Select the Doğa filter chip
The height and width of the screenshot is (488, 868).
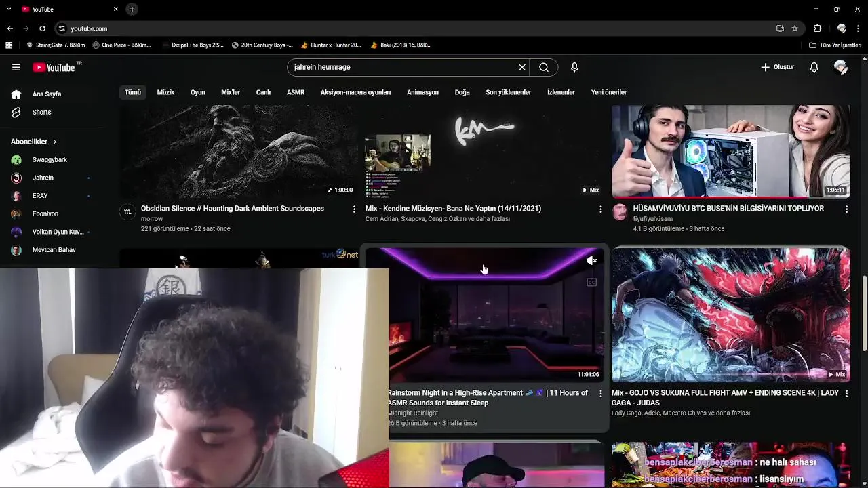462,92
